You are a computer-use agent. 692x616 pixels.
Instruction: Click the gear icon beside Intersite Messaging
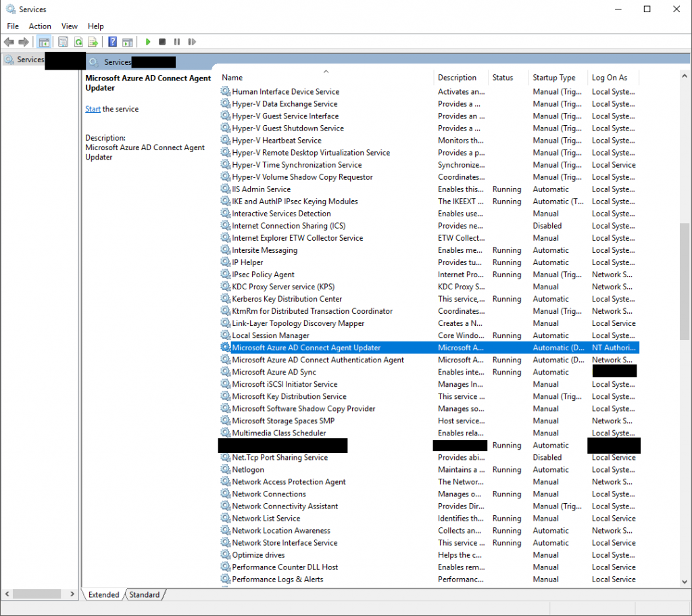(x=226, y=250)
